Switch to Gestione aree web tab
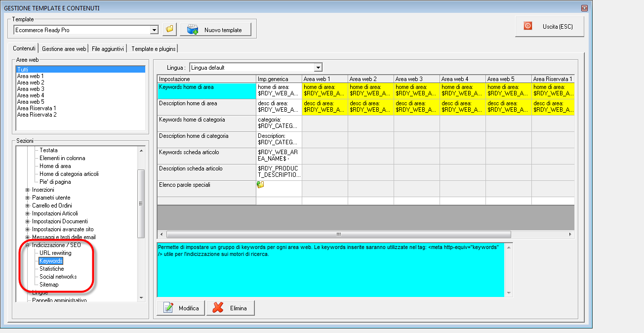The height and width of the screenshot is (333, 644). pos(64,48)
